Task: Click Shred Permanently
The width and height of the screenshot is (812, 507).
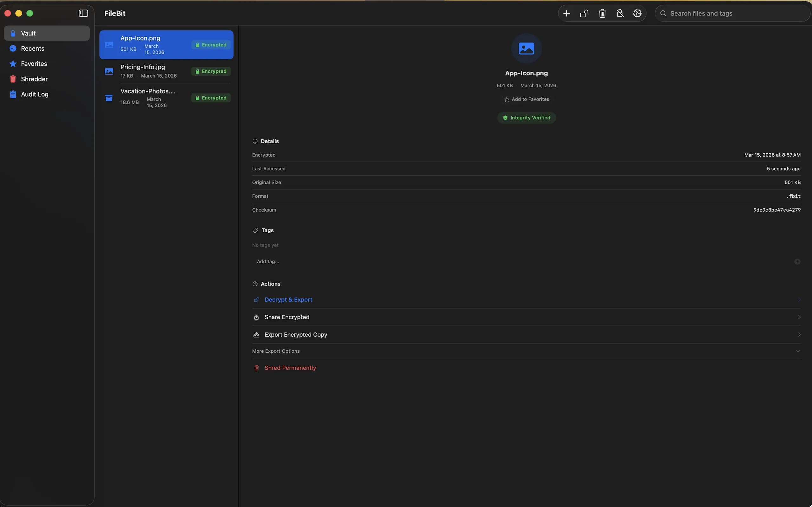Action: click(x=290, y=368)
